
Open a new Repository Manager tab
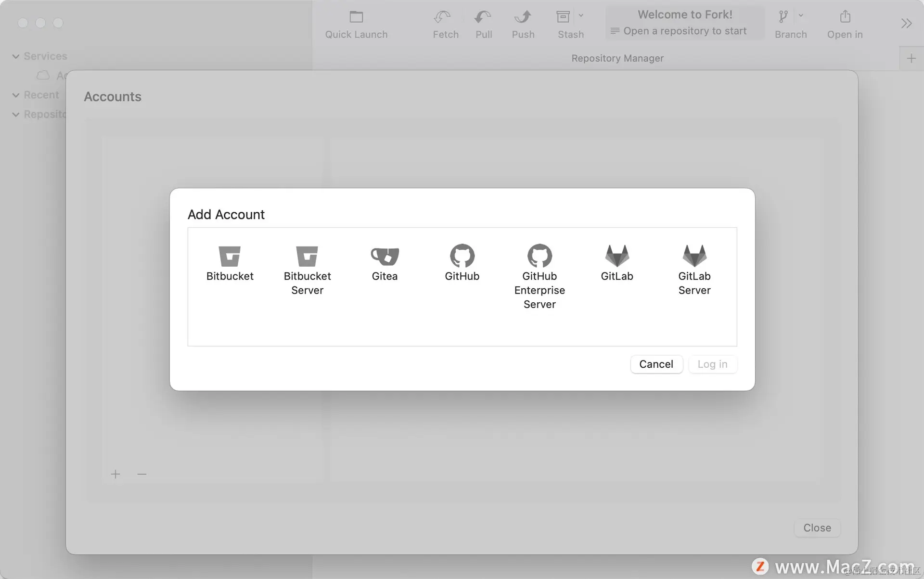click(x=911, y=59)
